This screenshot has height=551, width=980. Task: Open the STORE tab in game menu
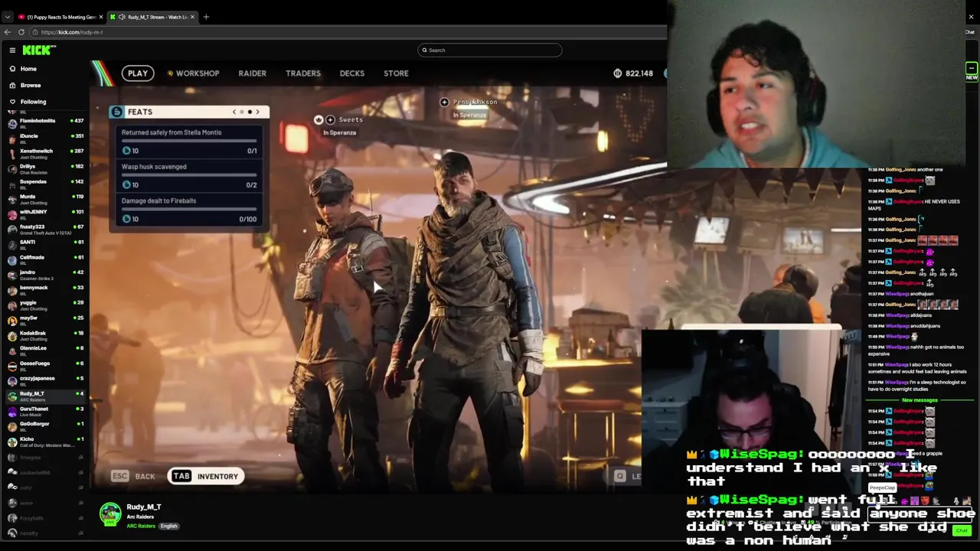[396, 73]
